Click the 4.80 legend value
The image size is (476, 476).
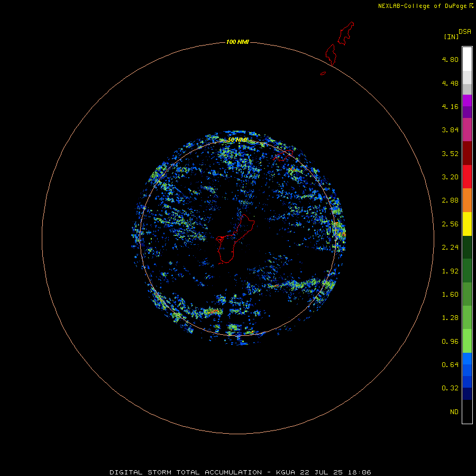pyautogui.click(x=450, y=59)
